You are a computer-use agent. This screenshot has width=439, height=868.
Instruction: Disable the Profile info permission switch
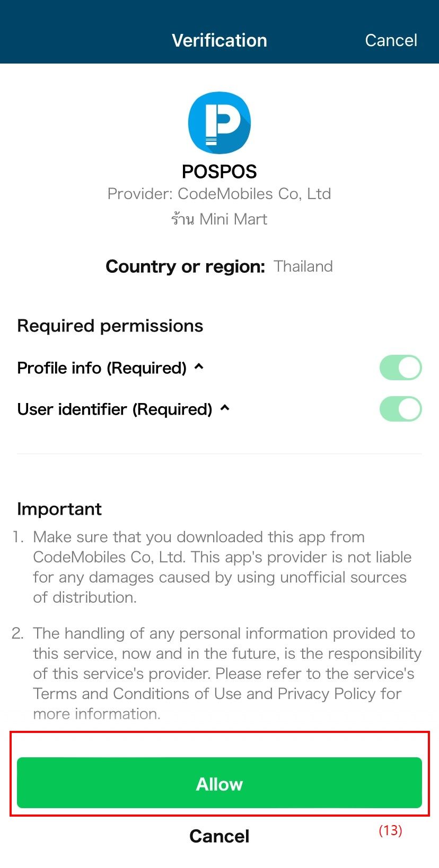coord(400,368)
